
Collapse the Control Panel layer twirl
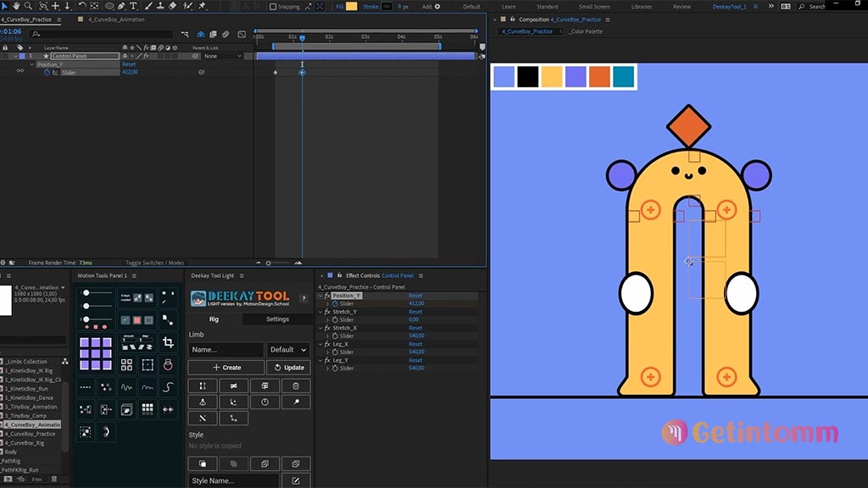pyautogui.click(x=16, y=56)
